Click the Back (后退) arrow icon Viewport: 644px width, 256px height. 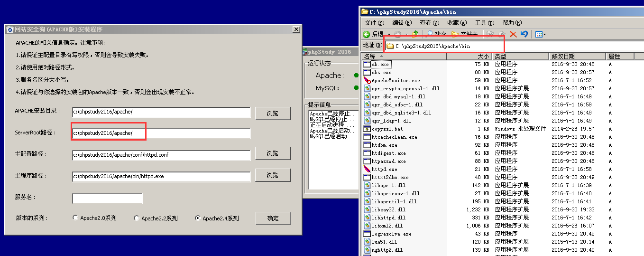367,34
